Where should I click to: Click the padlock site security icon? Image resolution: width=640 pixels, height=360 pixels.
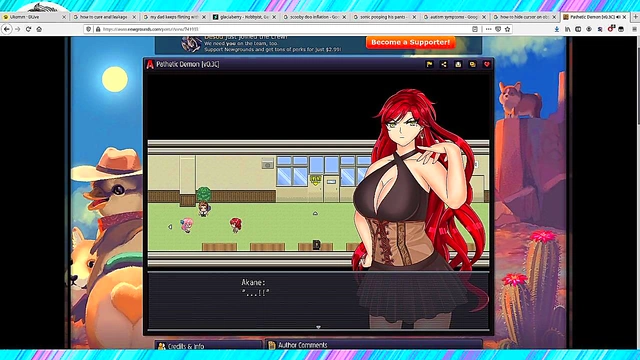[x=98, y=29]
